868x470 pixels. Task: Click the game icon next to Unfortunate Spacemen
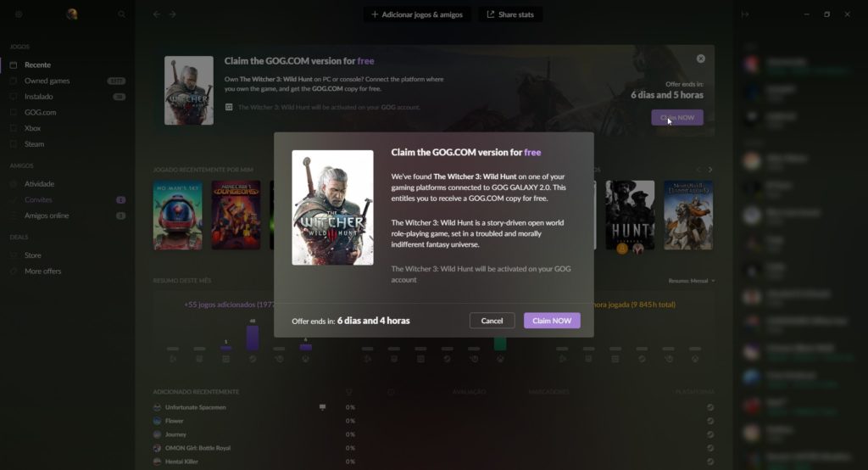pyautogui.click(x=157, y=407)
